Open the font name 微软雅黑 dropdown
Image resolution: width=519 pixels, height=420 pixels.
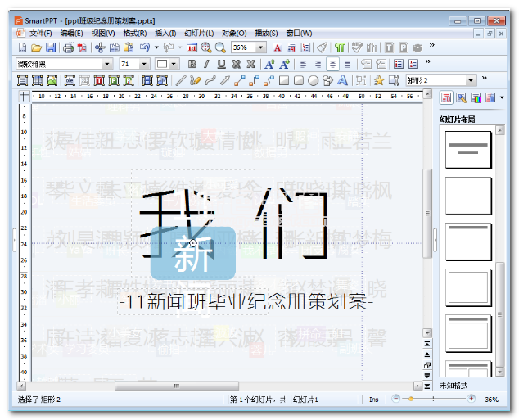[x=107, y=64]
